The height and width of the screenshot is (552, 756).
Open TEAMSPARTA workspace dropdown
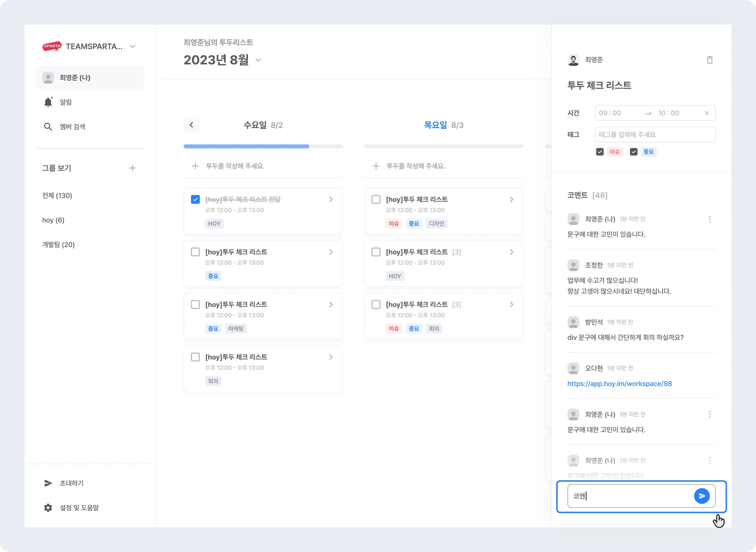pos(133,47)
